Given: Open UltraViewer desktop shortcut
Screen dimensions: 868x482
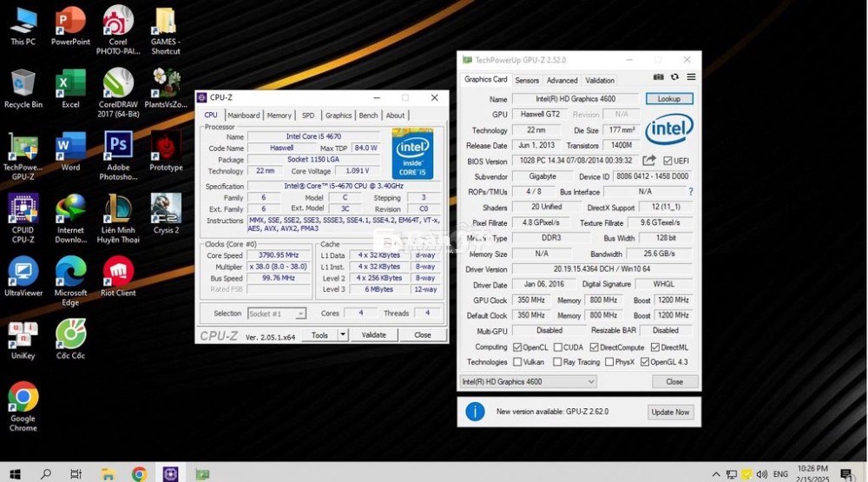Looking at the screenshot, I should coord(23,277).
